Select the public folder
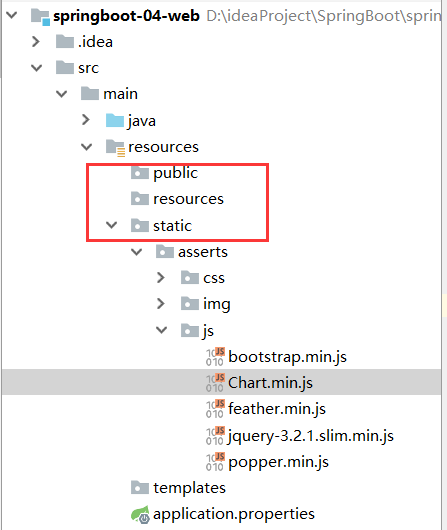 coord(175,173)
